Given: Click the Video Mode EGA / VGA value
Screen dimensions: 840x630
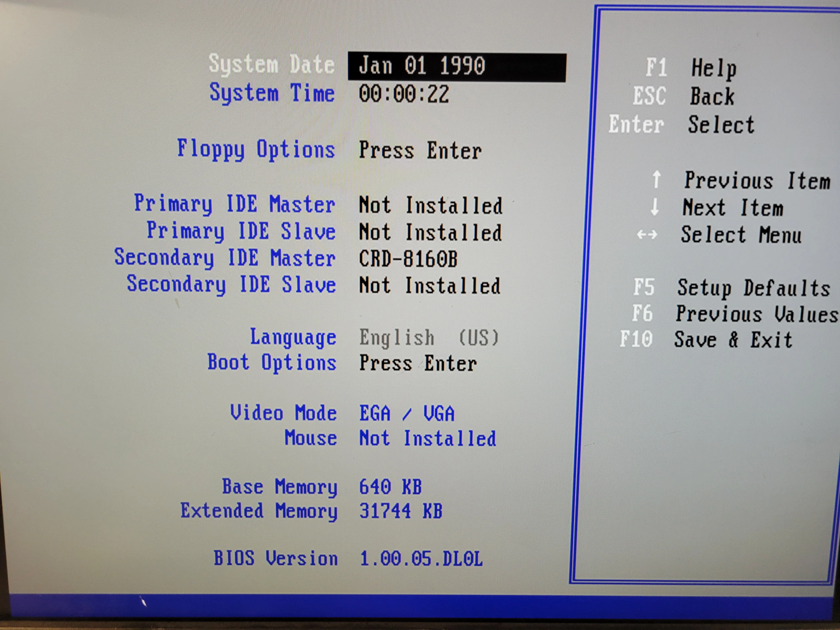Looking at the screenshot, I should [407, 413].
